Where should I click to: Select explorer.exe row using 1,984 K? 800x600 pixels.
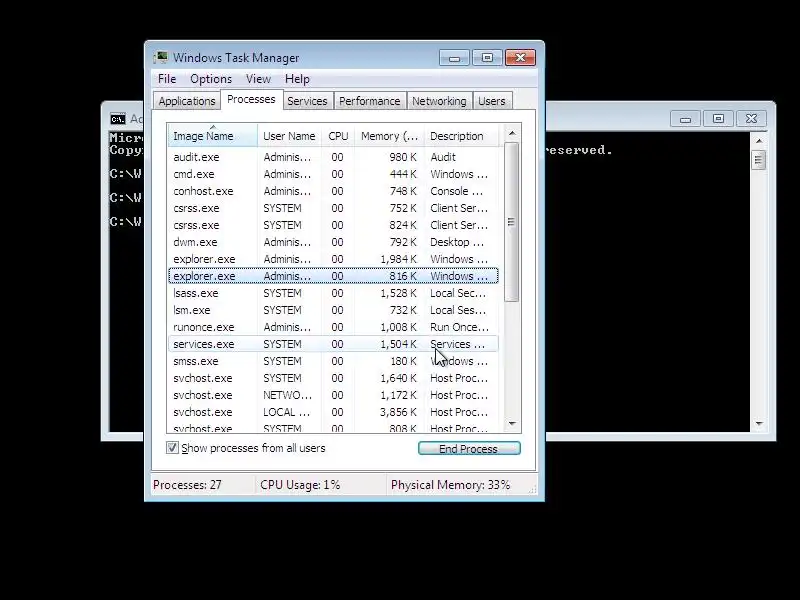pyautogui.click(x=333, y=259)
